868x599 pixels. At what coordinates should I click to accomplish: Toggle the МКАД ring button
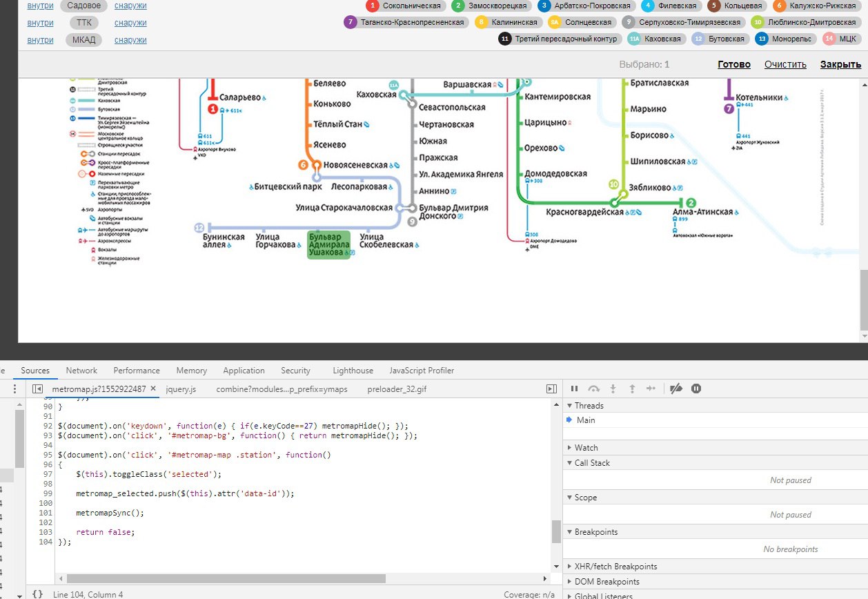pos(83,40)
